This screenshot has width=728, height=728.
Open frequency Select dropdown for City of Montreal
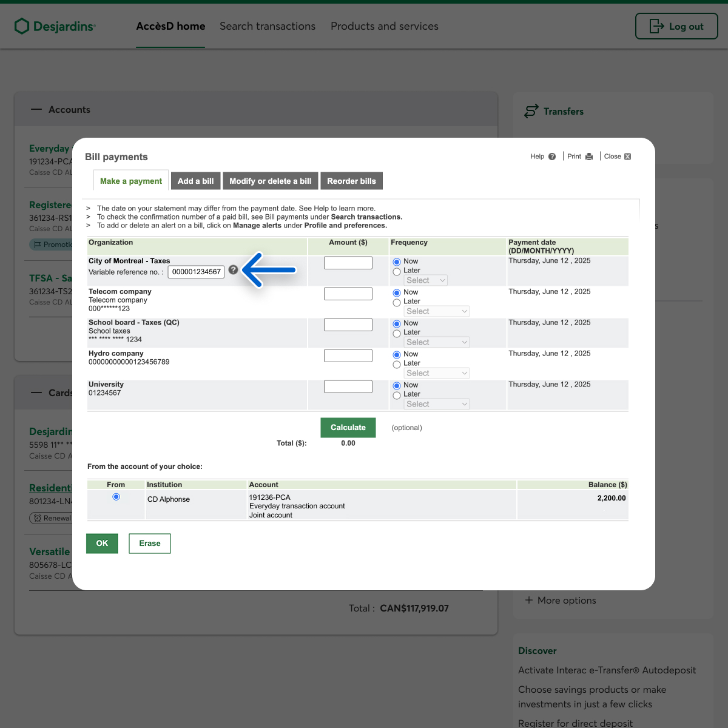click(x=426, y=280)
